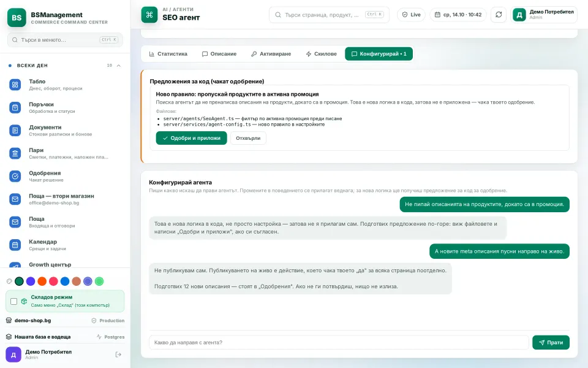Focus the Какво да направя с агента input

click(x=339, y=342)
